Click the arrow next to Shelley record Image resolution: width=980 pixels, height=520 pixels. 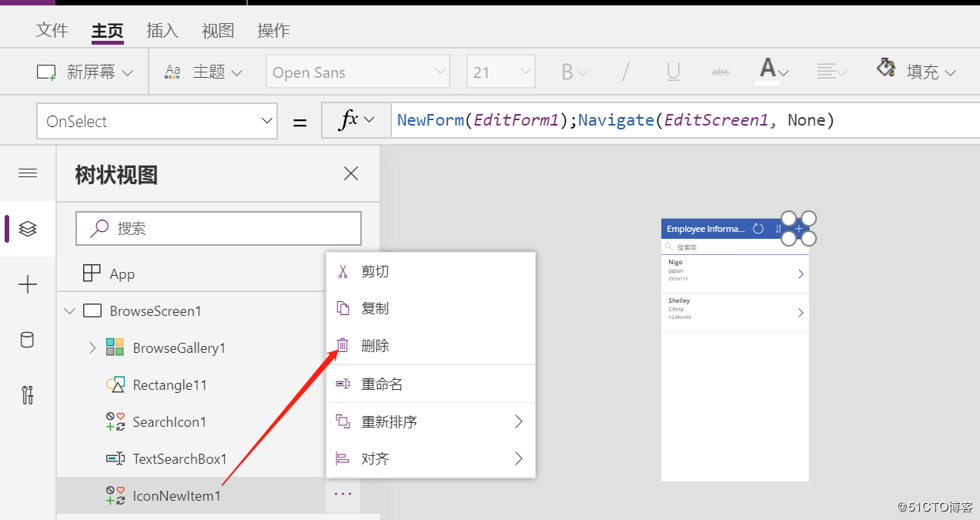[801, 312]
